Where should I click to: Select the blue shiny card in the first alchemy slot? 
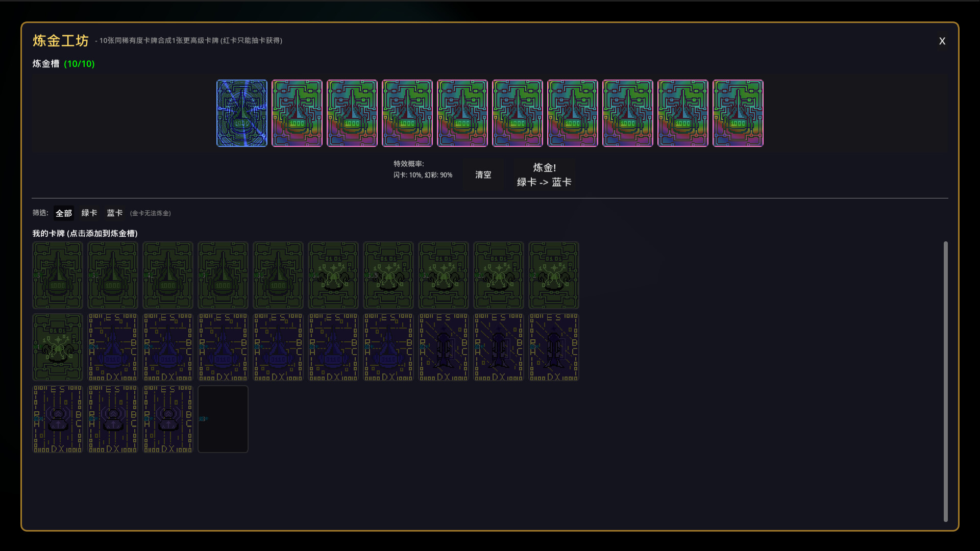point(241,113)
